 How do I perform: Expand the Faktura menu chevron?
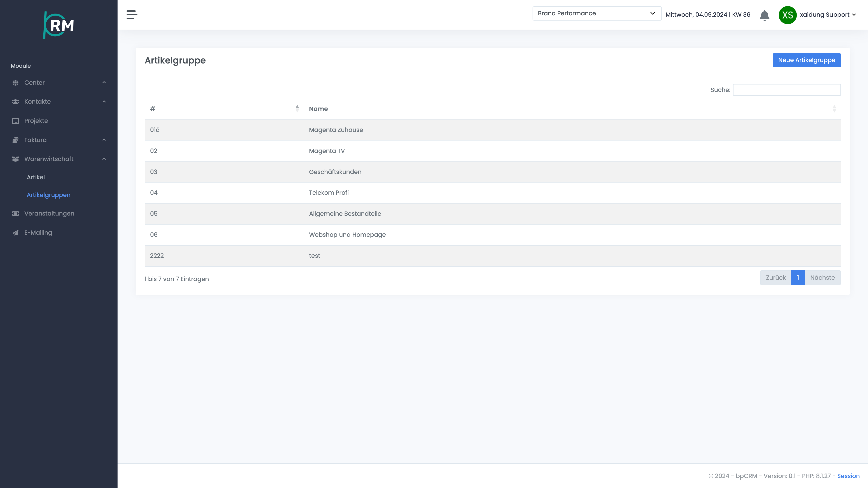(104, 139)
